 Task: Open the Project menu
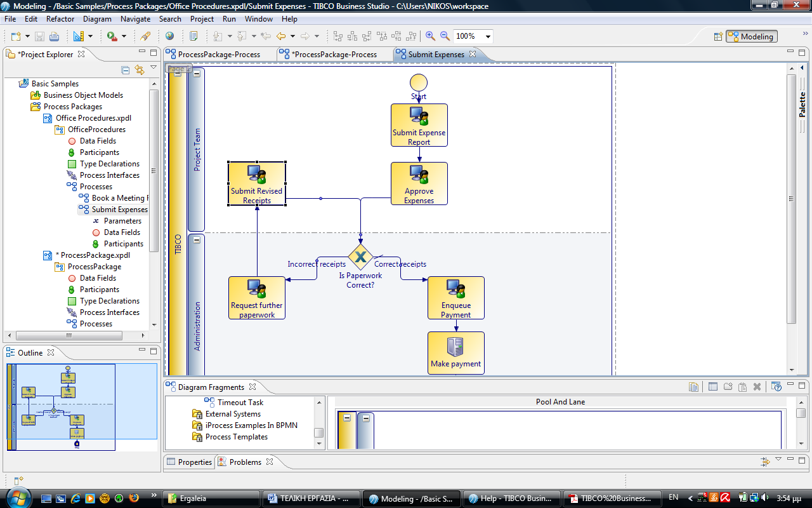[202, 19]
